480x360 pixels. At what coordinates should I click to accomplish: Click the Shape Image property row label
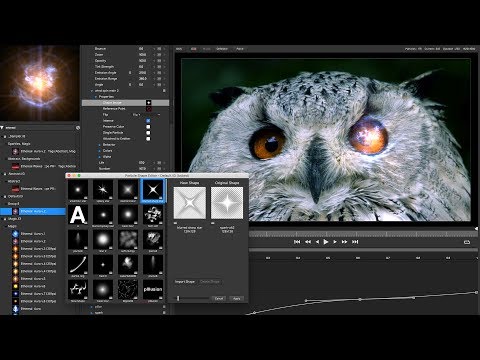tap(112, 103)
